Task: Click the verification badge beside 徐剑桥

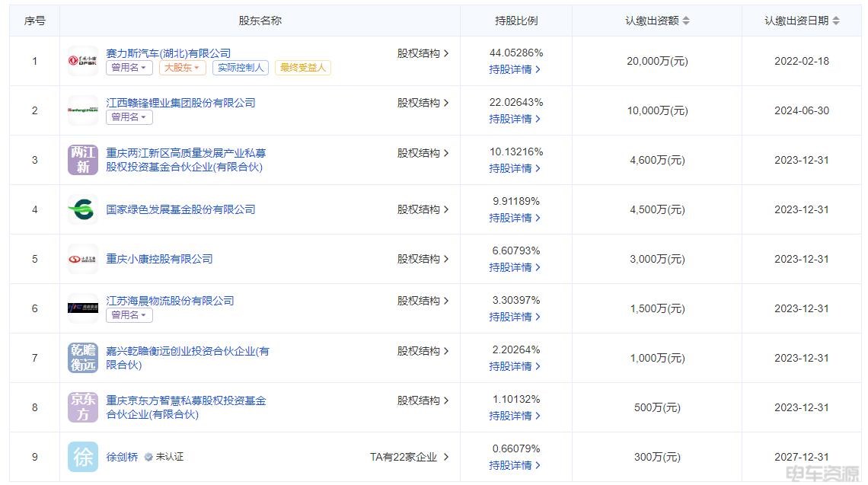Action: [x=148, y=458]
